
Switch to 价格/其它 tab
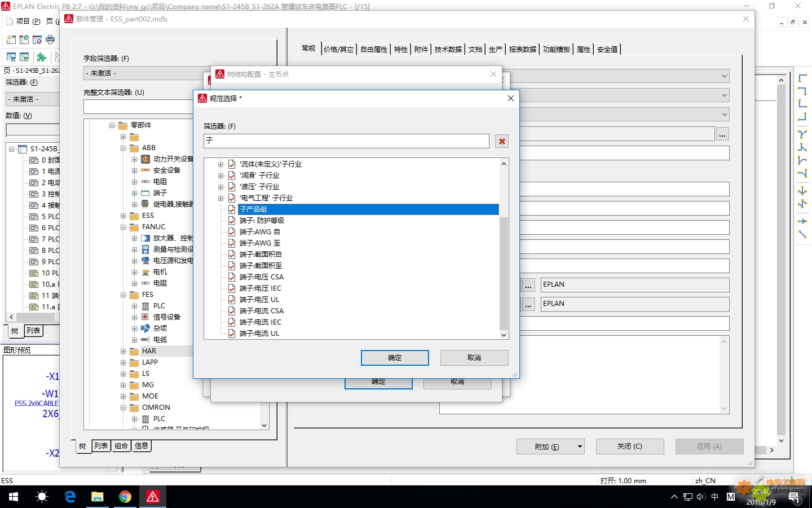[338, 49]
